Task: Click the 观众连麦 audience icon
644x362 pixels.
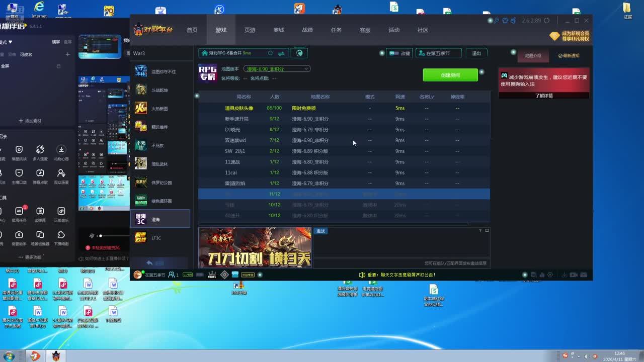Action: click(x=61, y=176)
